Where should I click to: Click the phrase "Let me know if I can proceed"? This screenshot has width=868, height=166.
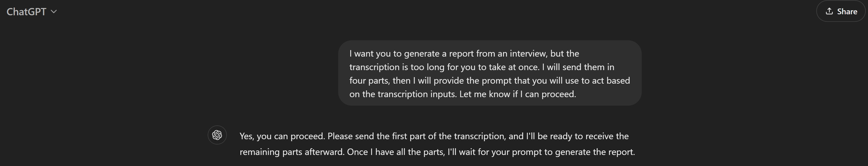pos(518,94)
